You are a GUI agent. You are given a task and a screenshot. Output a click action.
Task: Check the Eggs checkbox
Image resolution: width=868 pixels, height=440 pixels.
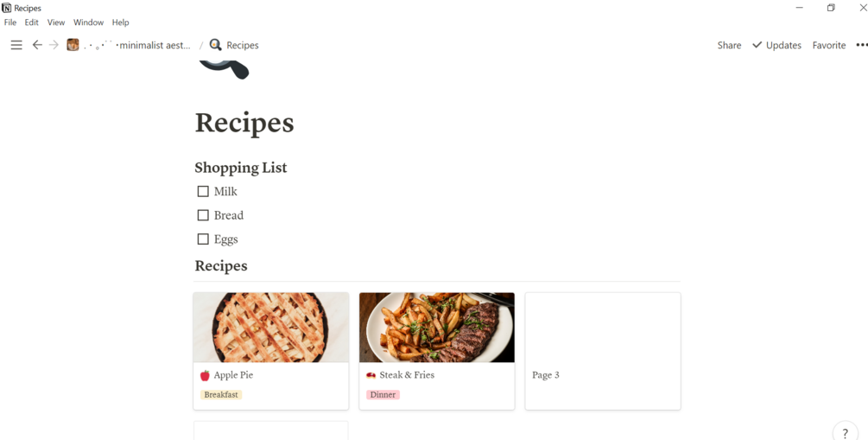pos(203,239)
